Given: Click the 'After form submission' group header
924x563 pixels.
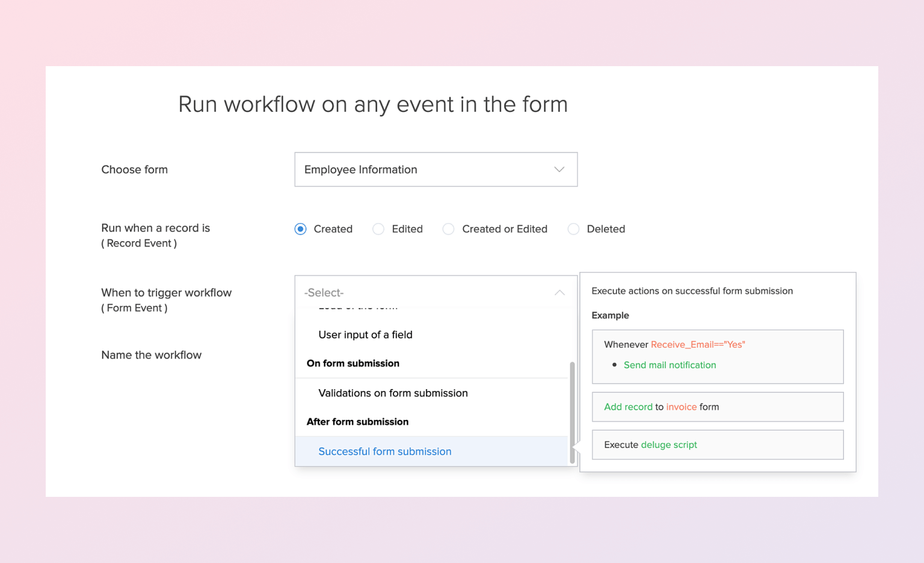Looking at the screenshot, I should [357, 422].
